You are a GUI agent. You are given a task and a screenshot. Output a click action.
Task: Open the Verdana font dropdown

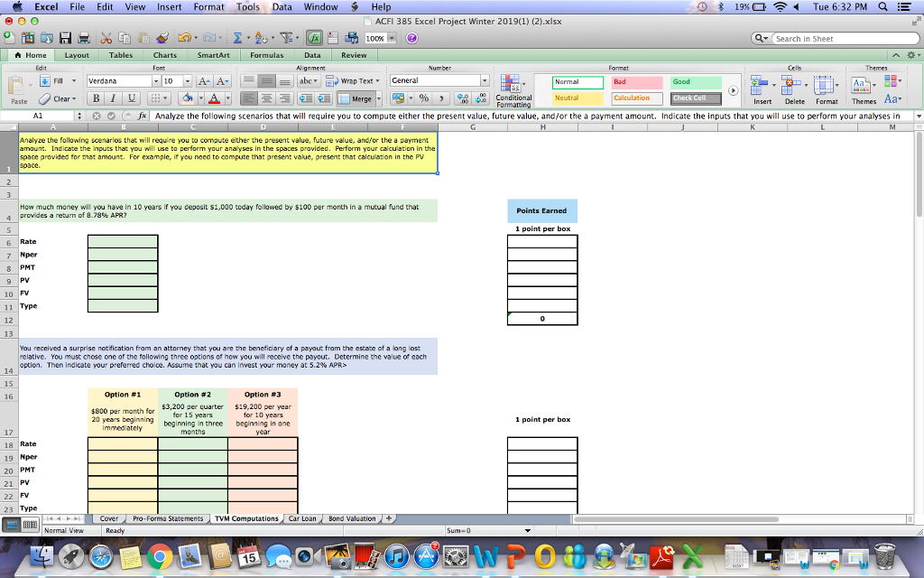pyautogui.click(x=155, y=79)
